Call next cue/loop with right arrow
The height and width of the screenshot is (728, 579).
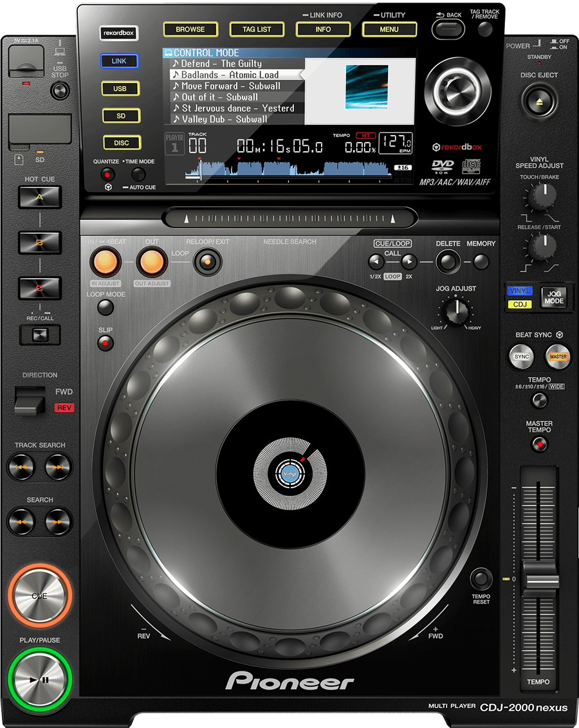tap(409, 262)
